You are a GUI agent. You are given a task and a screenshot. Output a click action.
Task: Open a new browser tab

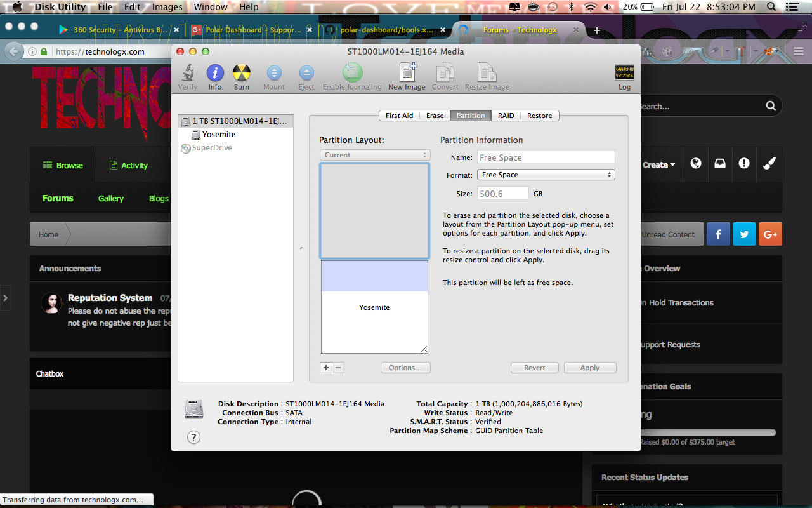point(596,30)
